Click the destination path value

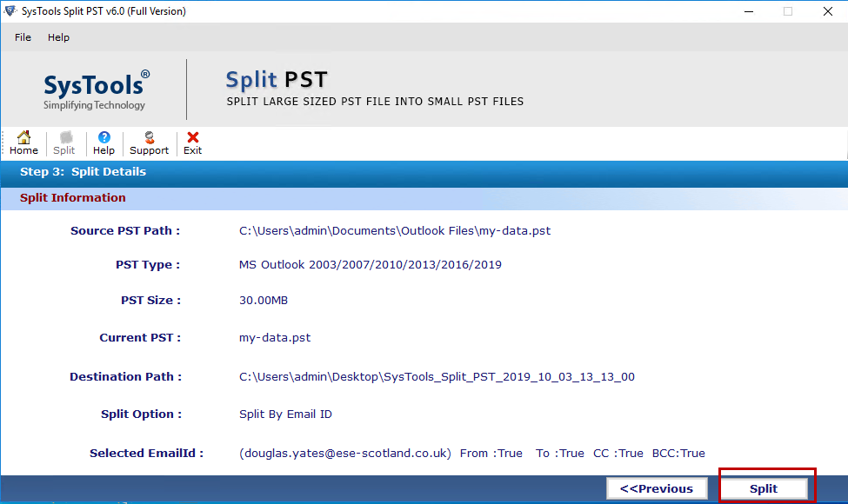tap(437, 376)
